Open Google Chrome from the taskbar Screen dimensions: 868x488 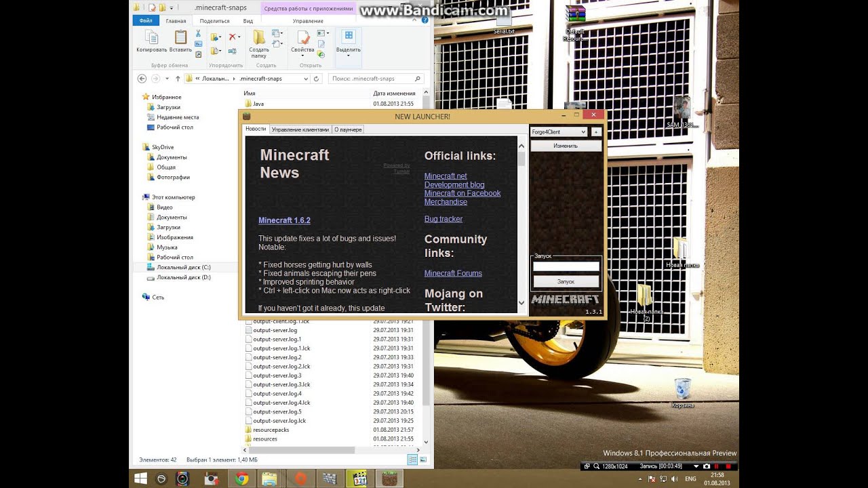click(241, 479)
